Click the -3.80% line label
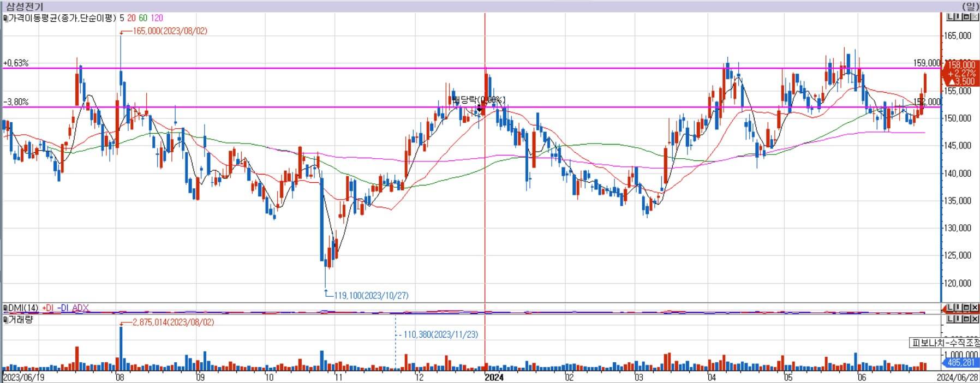 16,102
